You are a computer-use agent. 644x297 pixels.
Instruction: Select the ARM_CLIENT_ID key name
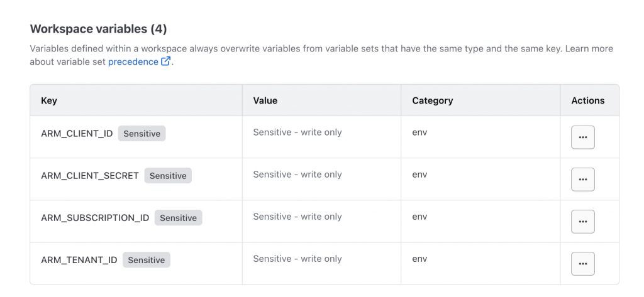point(77,134)
